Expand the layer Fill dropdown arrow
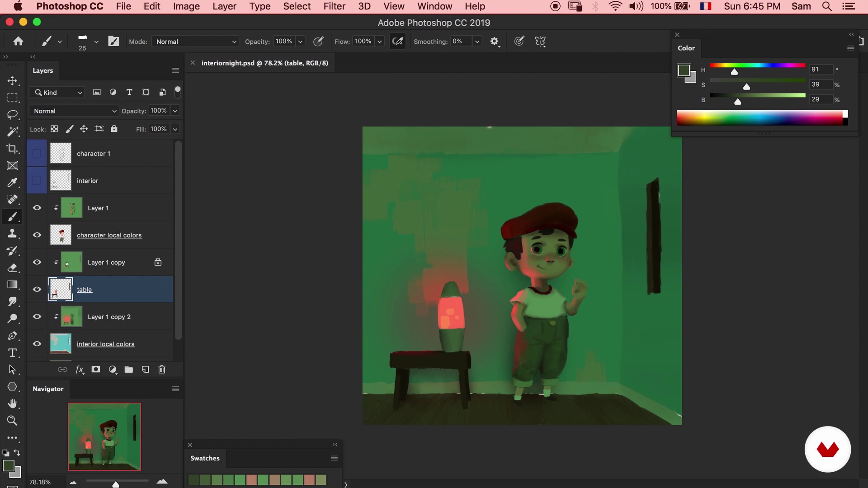868x488 pixels. [x=175, y=129]
